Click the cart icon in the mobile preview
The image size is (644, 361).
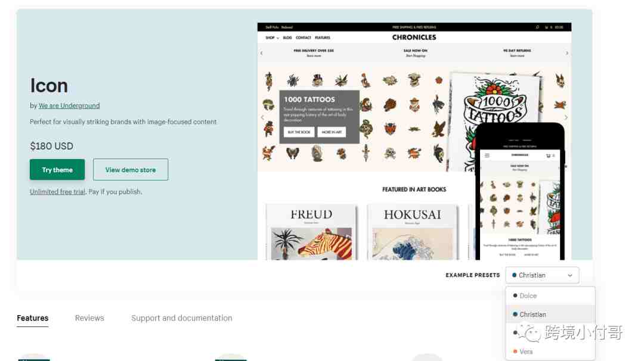[x=549, y=155]
